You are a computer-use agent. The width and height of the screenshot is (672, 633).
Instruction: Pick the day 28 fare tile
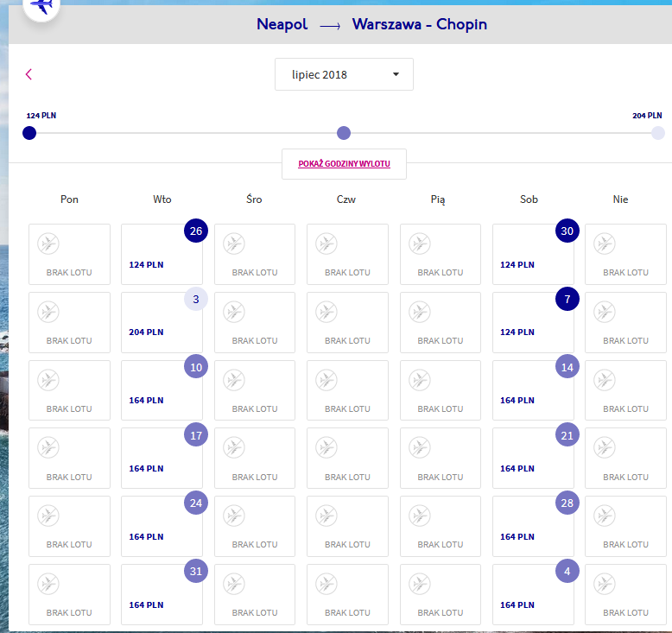click(x=533, y=526)
